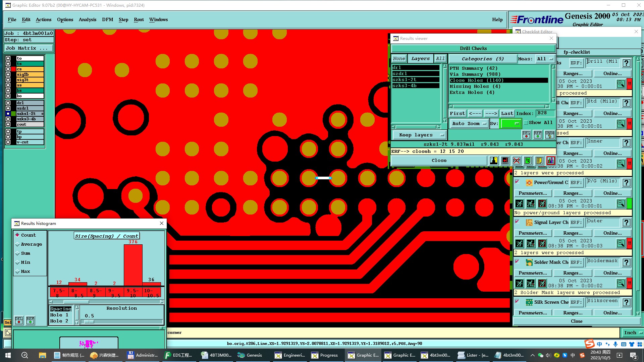Click the crossed-out REF icon

[x=516, y=161]
